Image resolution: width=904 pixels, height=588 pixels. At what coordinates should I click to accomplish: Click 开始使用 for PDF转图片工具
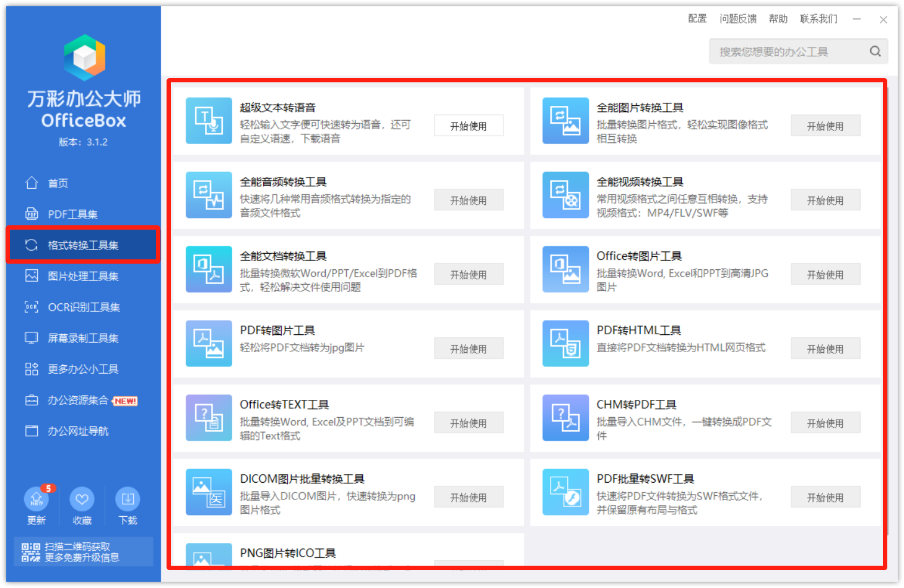(469, 348)
